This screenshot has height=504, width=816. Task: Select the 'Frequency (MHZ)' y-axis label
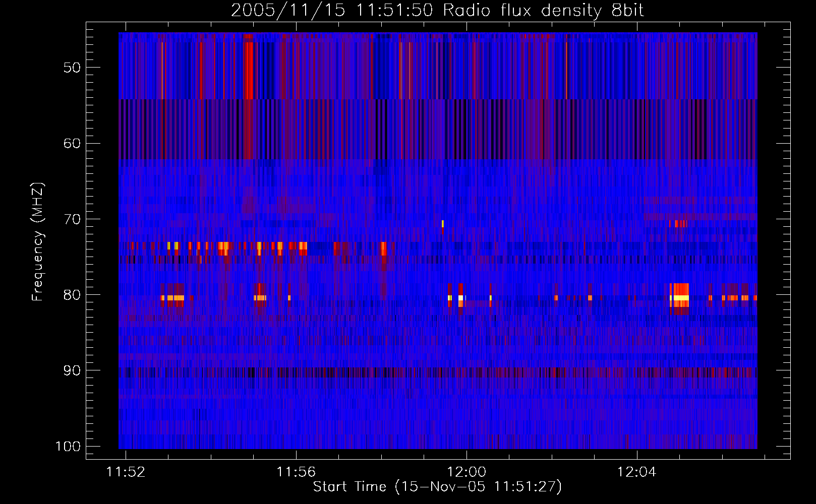click(38, 242)
